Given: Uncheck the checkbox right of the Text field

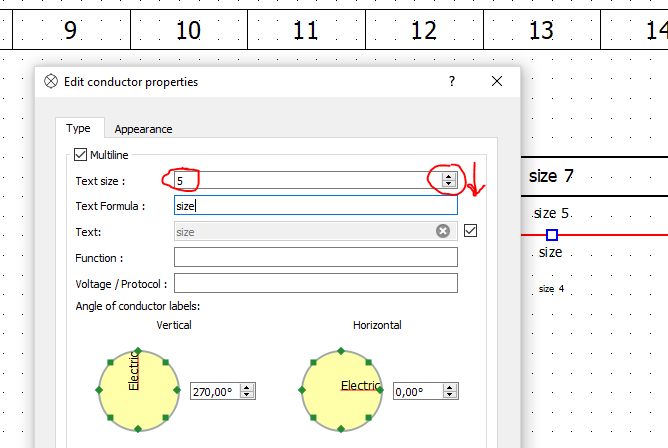Looking at the screenshot, I should click(x=471, y=231).
